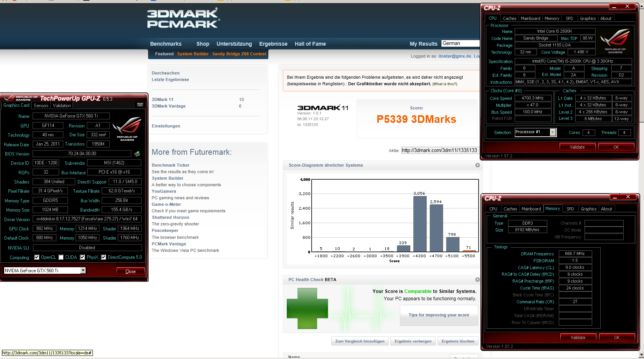This screenshot has width=644, height=359.
Task: Click OK in CPU-Z processor window
Action: (x=616, y=147)
